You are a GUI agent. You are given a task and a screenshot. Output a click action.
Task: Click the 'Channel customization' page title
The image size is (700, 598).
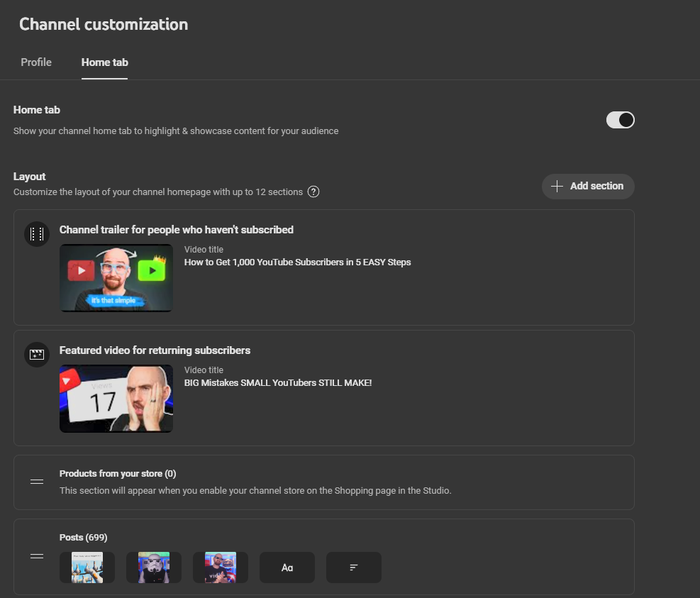click(104, 24)
